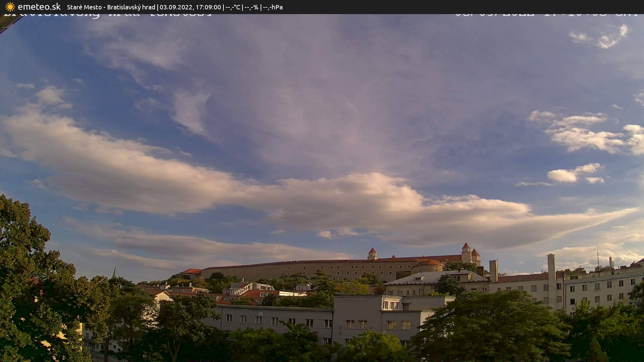Click the separator bar after the location name
Viewport: 644px width, 362px height.
tap(157, 7)
